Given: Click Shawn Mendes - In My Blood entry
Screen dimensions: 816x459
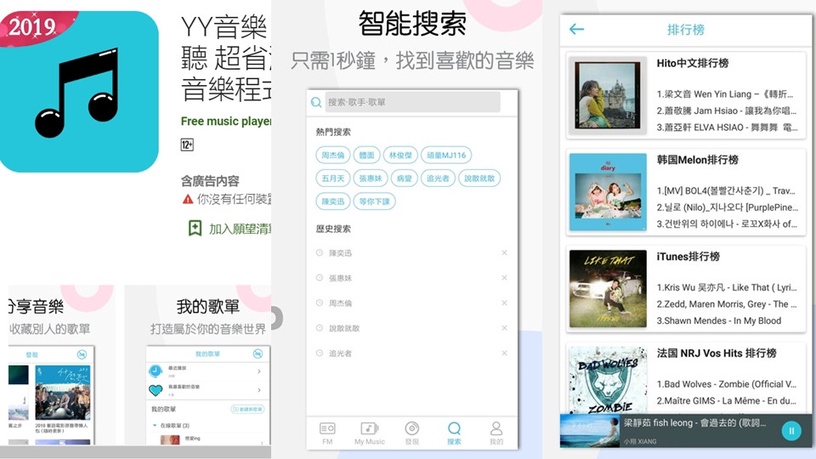Looking at the screenshot, I should (x=719, y=321).
